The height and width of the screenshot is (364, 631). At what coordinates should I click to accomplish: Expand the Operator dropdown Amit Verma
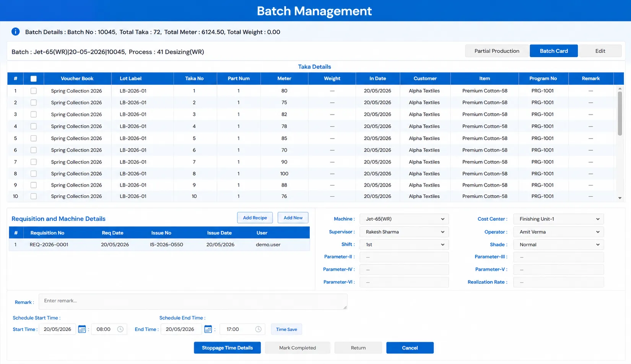click(x=558, y=232)
